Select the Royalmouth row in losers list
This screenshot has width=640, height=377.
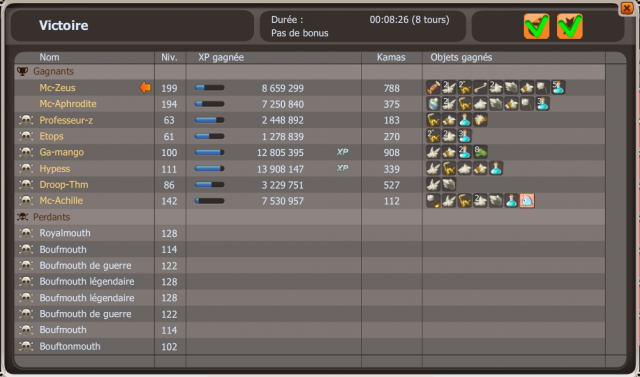(x=309, y=233)
